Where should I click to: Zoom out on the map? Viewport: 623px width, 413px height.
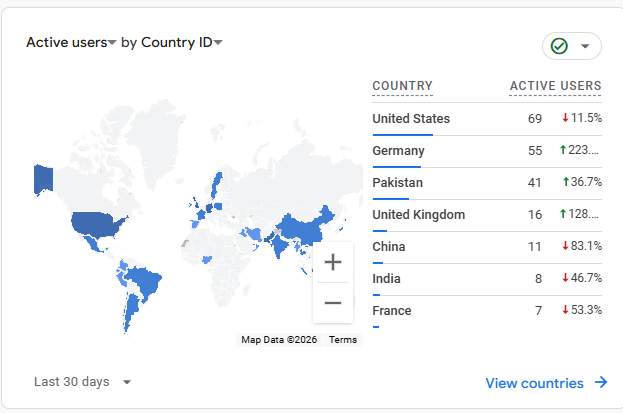tap(333, 303)
